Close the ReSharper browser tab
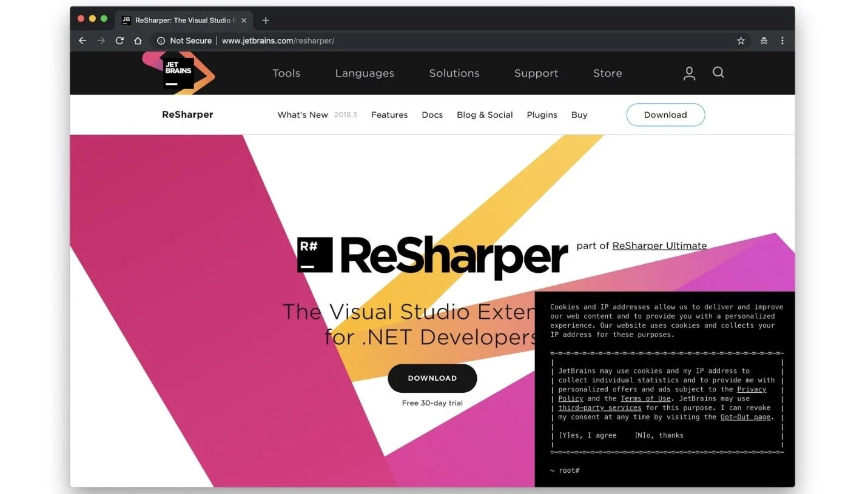 tap(245, 20)
